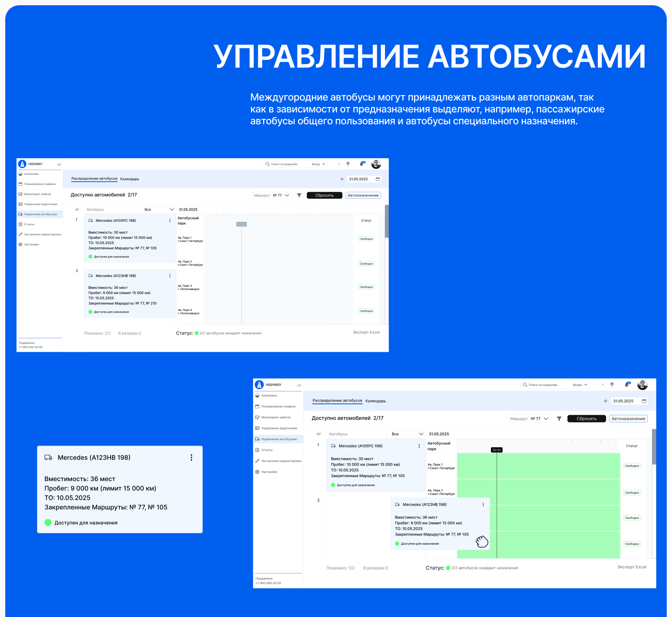Open the user avatar in the lower window header
Viewport: 672px width, 617px height.
coord(643,385)
